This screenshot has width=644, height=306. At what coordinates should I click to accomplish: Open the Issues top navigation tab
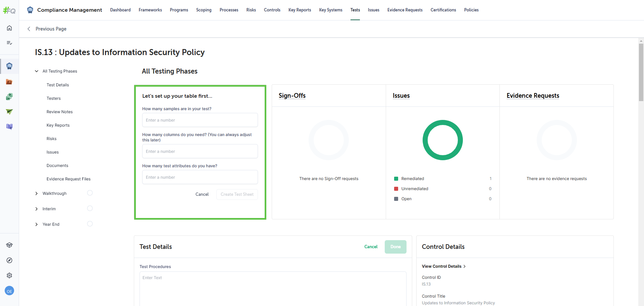pyautogui.click(x=374, y=10)
